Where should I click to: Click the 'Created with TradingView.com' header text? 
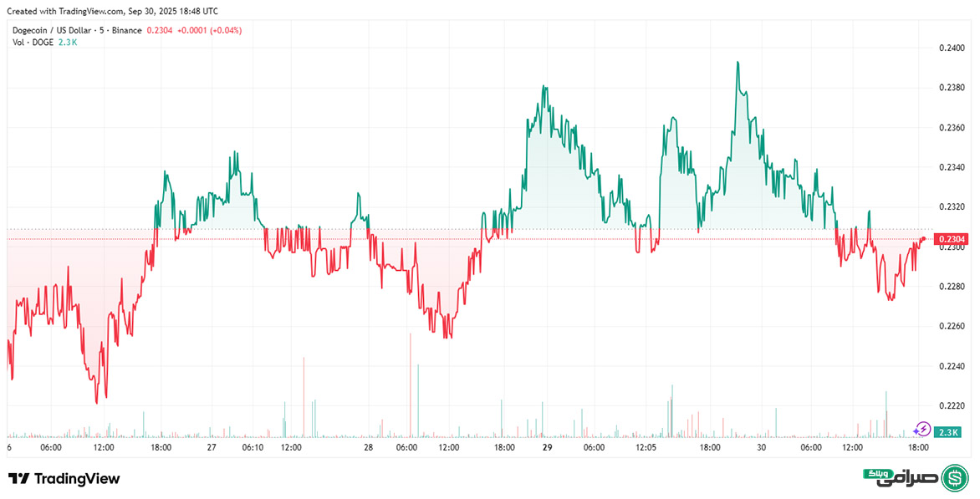click(x=115, y=11)
